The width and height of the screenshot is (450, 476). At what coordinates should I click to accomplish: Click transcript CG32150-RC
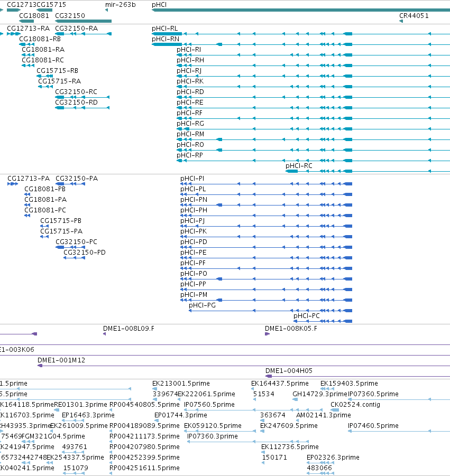coord(76,92)
